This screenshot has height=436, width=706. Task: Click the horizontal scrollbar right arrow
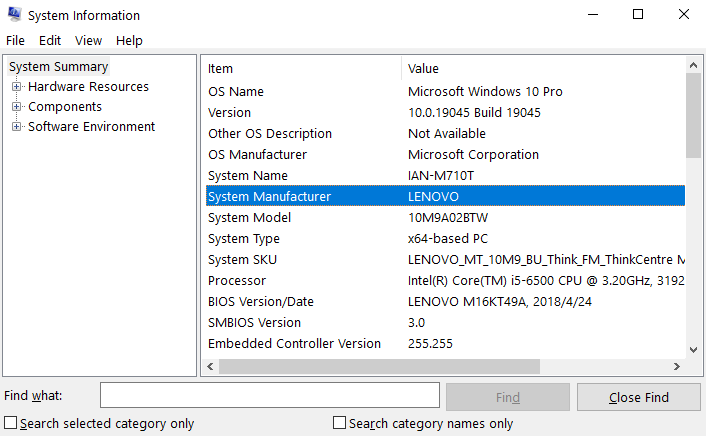tap(677, 367)
